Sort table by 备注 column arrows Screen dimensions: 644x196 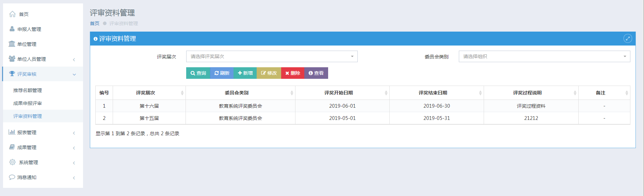[627, 93]
